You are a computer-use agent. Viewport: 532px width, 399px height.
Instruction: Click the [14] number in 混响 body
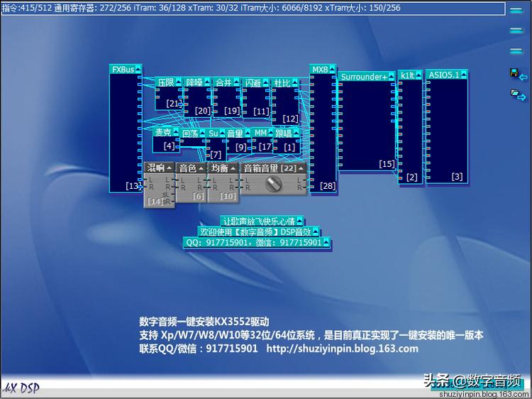point(155,202)
